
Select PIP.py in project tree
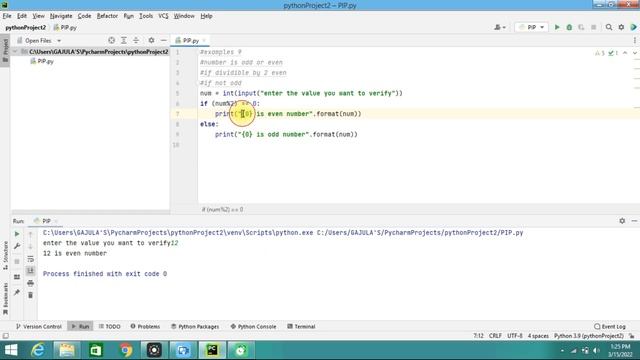[x=42, y=61]
